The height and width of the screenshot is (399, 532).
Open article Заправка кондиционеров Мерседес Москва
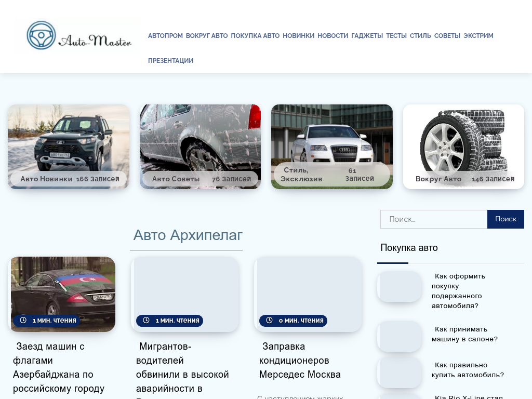point(300,361)
